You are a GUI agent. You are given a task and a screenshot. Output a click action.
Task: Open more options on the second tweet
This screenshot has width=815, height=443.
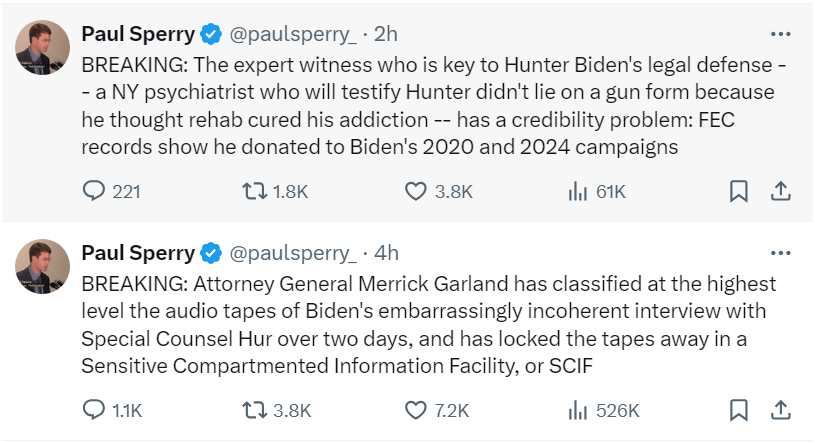pos(781,253)
